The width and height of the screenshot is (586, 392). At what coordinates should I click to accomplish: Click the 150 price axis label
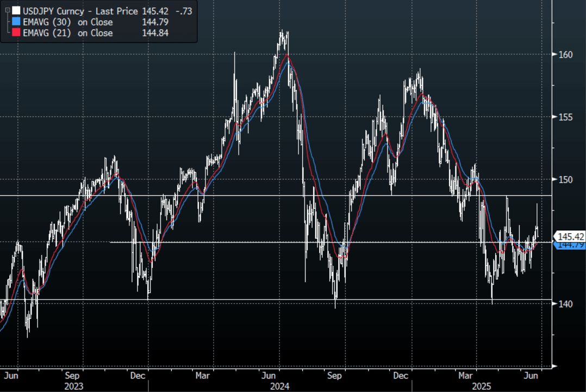point(565,179)
